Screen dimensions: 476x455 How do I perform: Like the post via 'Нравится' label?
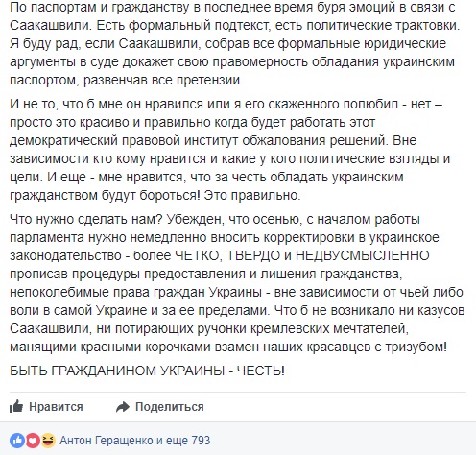tap(56, 407)
